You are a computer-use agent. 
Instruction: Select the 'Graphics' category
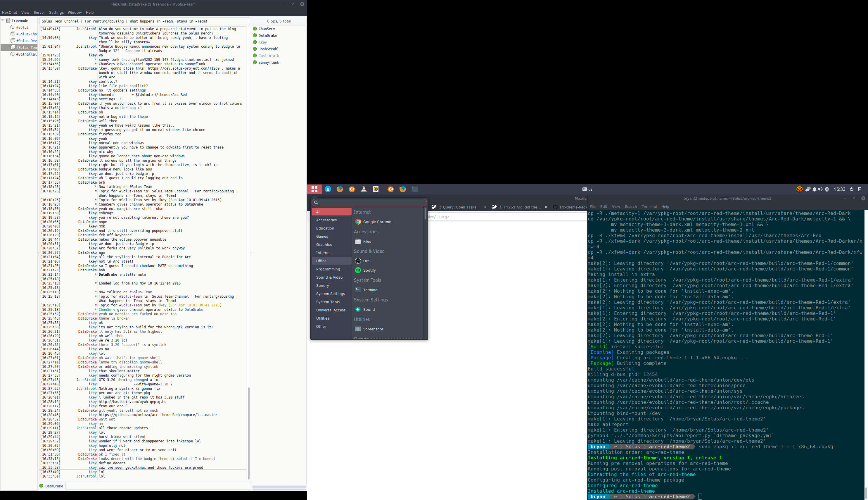coord(331,244)
